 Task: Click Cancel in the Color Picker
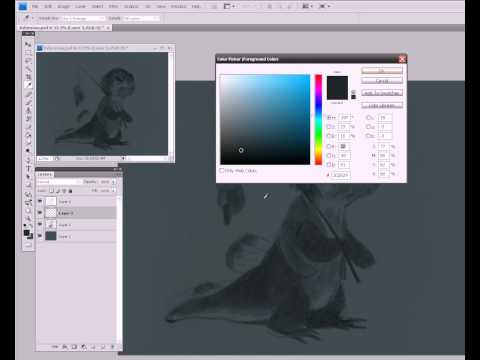[x=382, y=81]
